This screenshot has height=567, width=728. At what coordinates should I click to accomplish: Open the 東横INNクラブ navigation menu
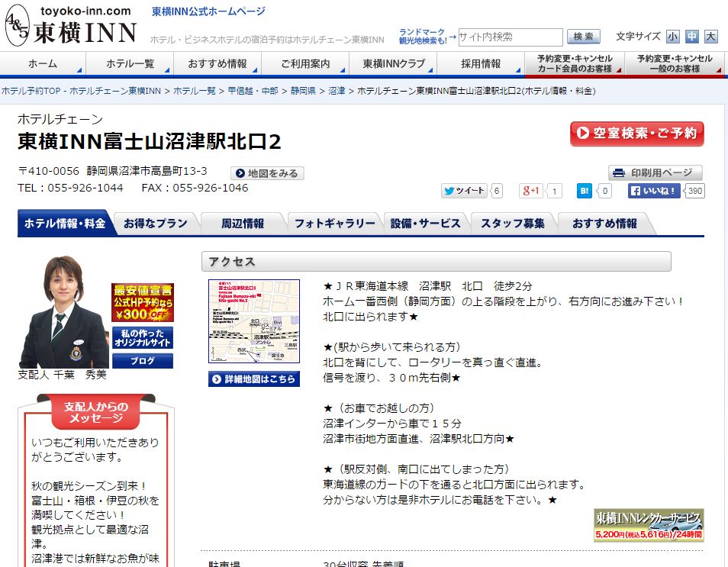(393, 63)
